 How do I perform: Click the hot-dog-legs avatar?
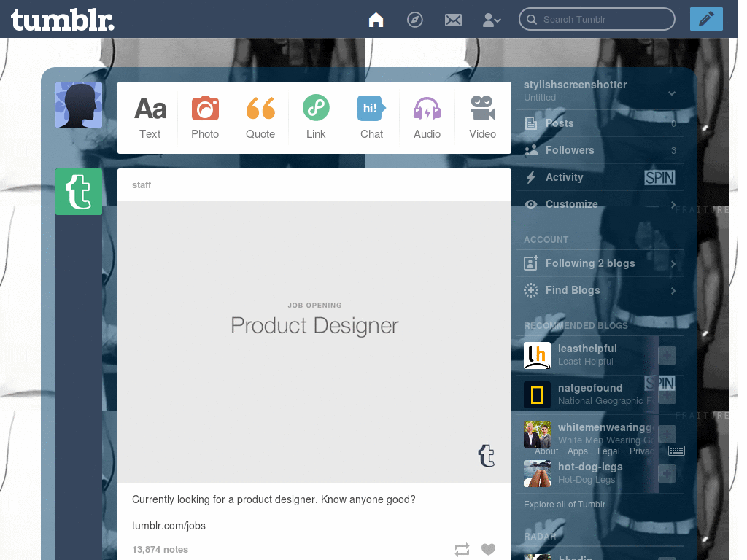coord(537,473)
